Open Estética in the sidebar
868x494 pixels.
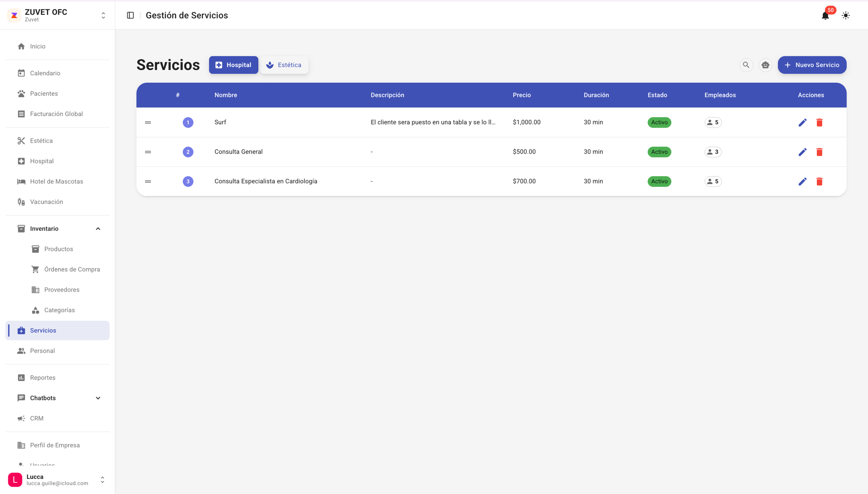coord(57,141)
